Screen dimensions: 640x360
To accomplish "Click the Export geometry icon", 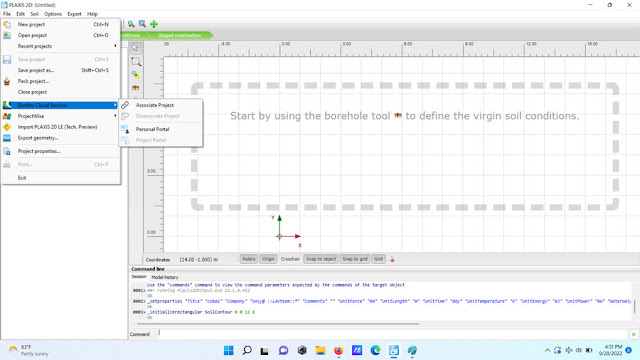I will (x=7, y=138).
